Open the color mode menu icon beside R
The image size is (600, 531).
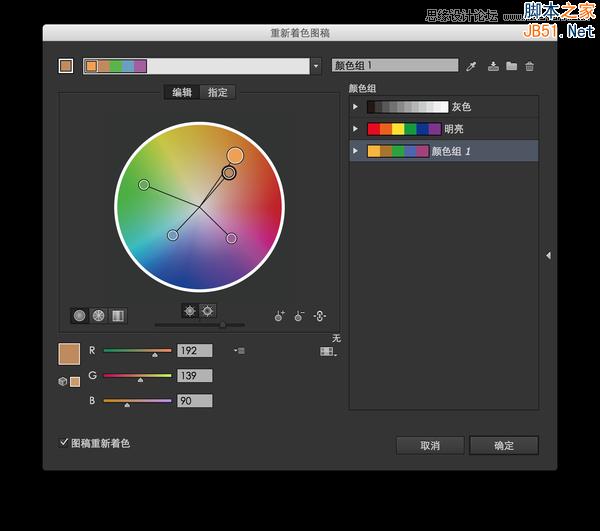[240, 350]
